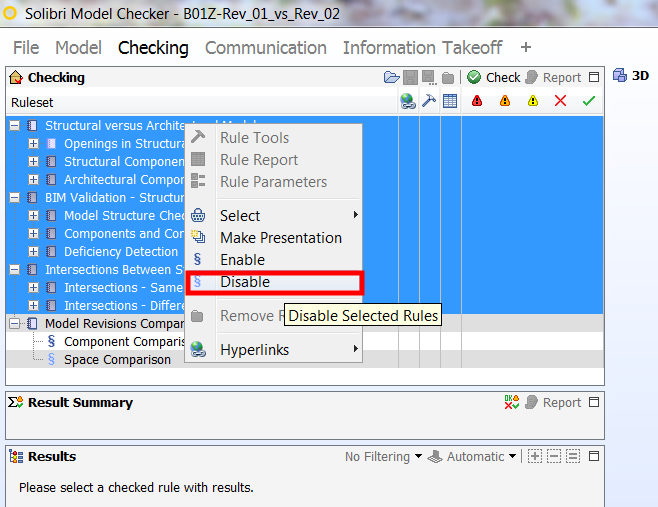Expand Deficiency Detection group
The height and width of the screenshot is (507, 658).
(x=33, y=251)
